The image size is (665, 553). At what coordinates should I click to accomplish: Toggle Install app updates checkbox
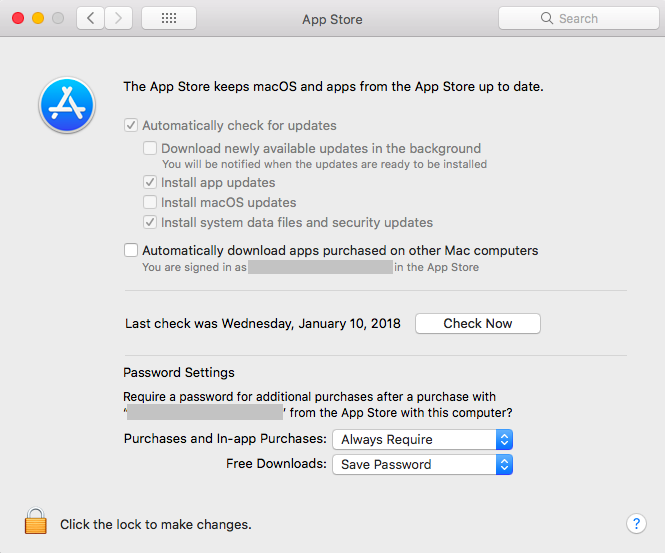(150, 183)
